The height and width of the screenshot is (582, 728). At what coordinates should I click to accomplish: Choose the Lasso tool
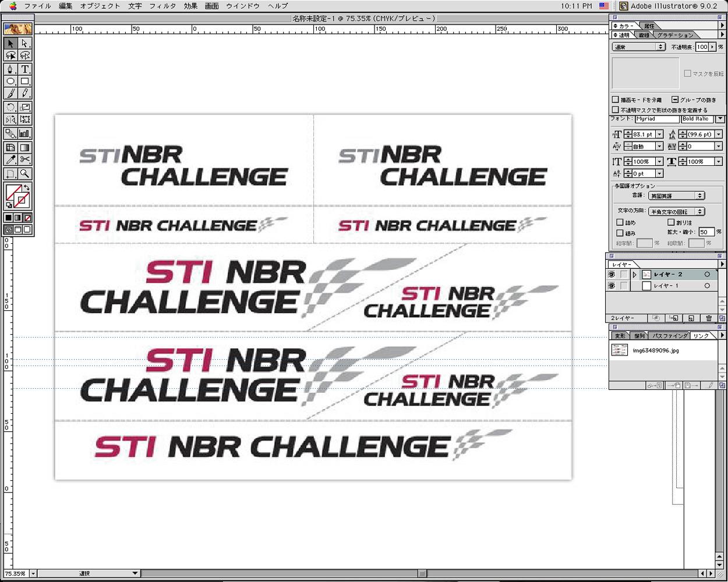point(10,56)
